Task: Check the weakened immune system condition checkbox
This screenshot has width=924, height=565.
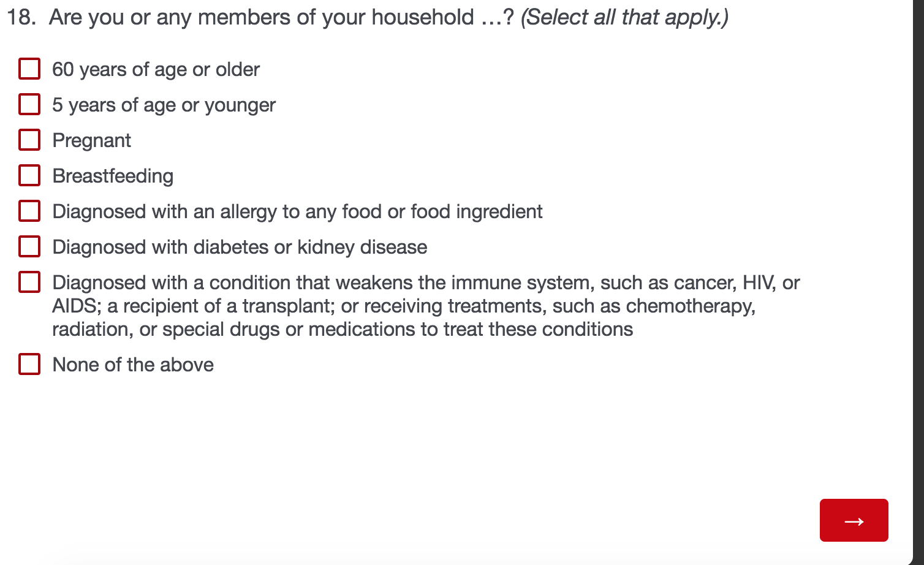Action: click(x=29, y=282)
